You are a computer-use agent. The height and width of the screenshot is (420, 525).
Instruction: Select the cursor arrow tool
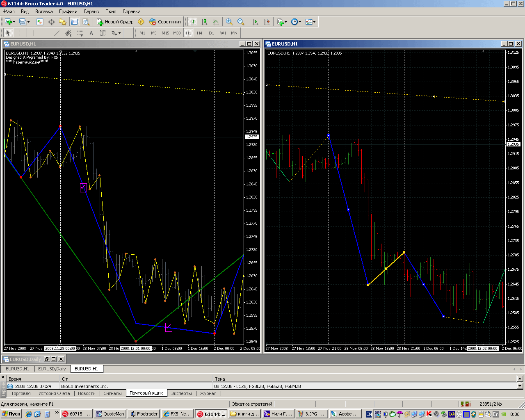(8, 33)
